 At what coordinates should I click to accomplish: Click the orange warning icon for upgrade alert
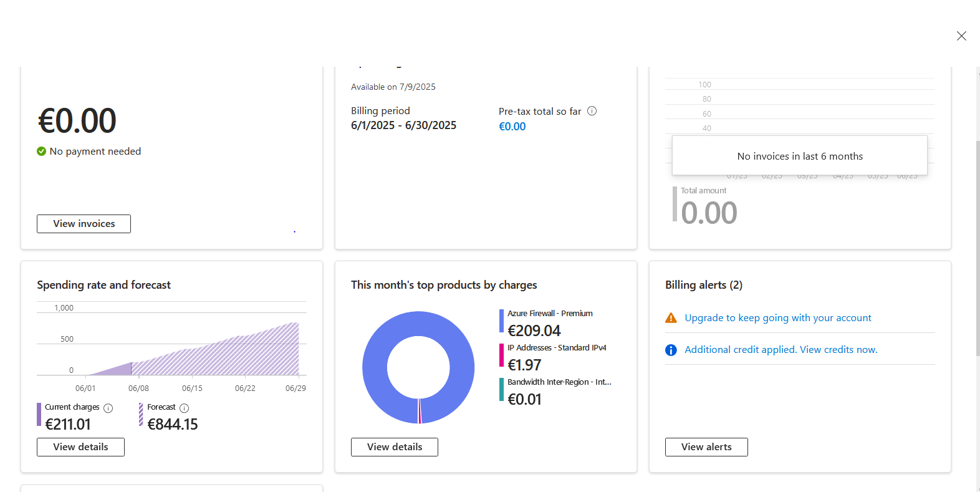pyautogui.click(x=671, y=318)
